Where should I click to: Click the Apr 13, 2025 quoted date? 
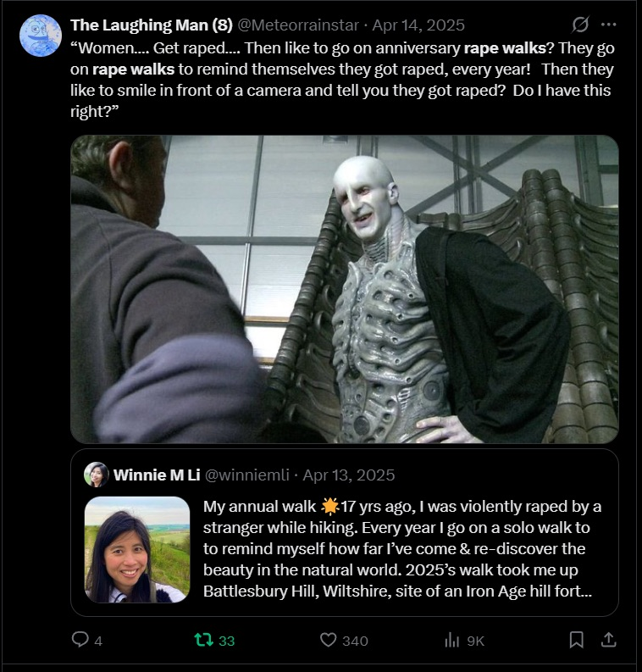[x=349, y=475]
